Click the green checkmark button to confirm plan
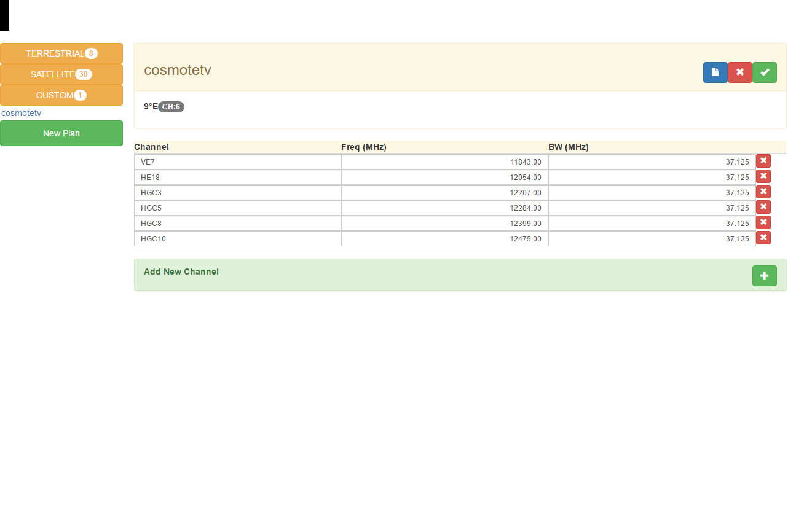796x532 pixels. click(x=765, y=72)
